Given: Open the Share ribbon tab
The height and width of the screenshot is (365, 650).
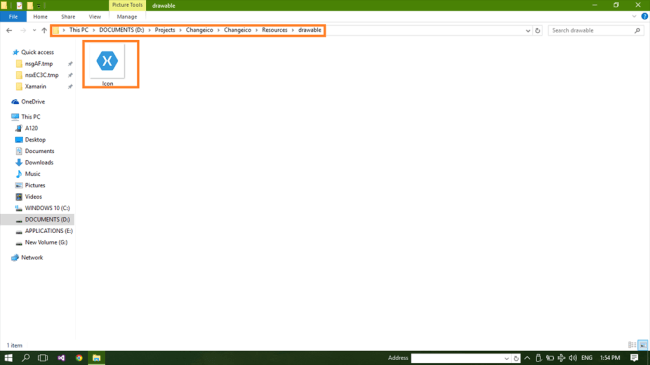Looking at the screenshot, I should [x=68, y=17].
